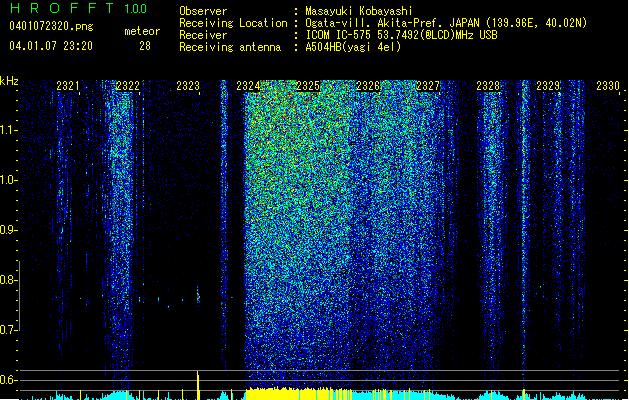Click the red meteor echo spot near 2323
Viewport: 629px width, 400px height.
[198, 297]
